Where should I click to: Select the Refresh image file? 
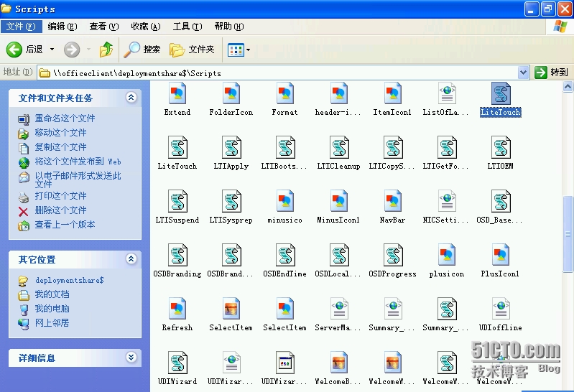[x=177, y=314]
